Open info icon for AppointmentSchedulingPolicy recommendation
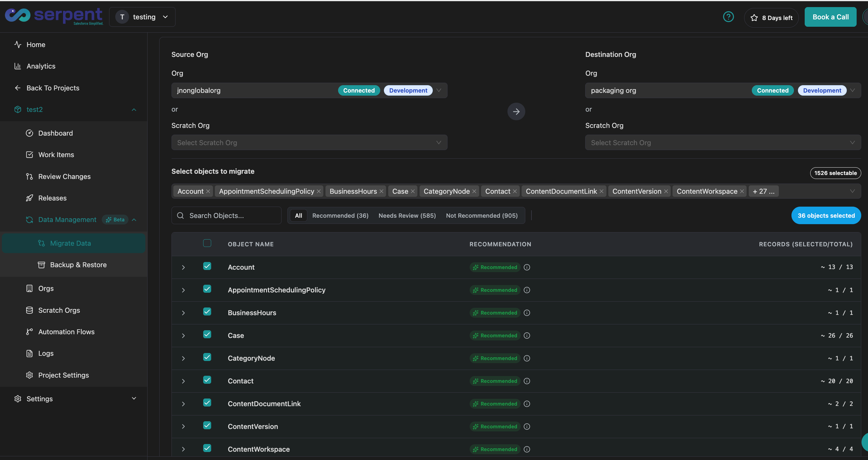The height and width of the screenshot is (460, 868). [x=527, y=290]
